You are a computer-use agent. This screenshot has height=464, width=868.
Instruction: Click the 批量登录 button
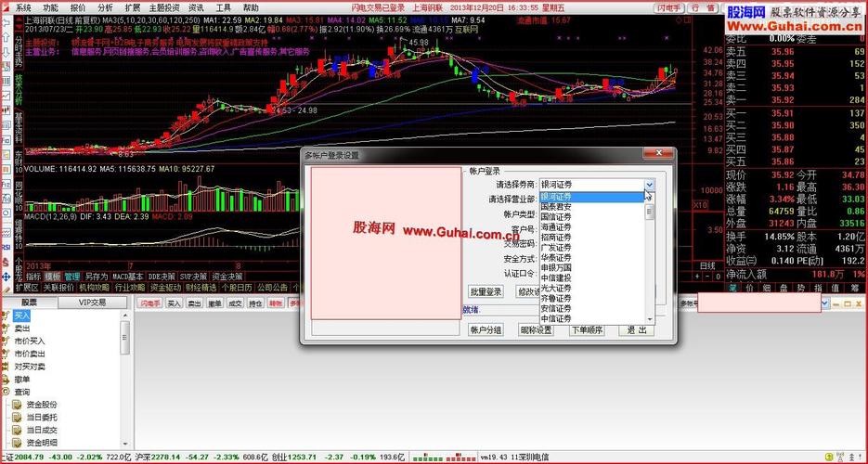point(486,291)
